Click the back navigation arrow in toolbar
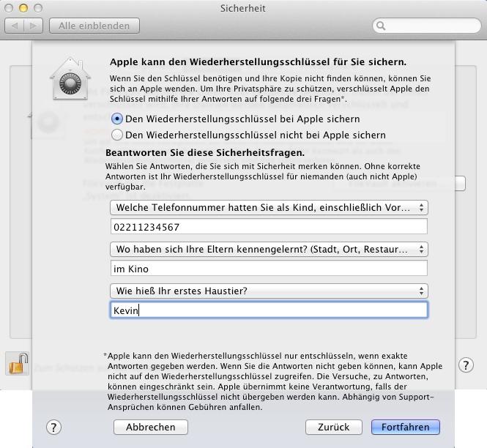 [15, 26]
